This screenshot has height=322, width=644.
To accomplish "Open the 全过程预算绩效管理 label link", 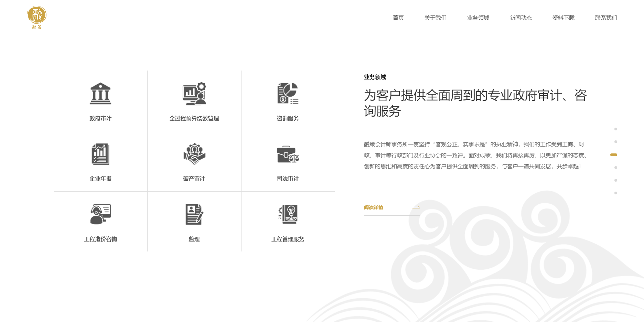I will pyautogui.click(x=194, y=118).
